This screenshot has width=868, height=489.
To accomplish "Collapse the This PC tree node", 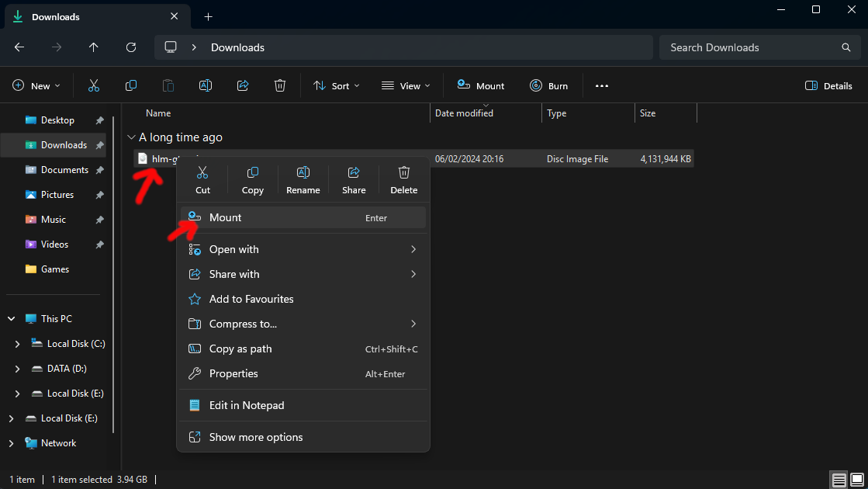I will click(x=11, y=319).
